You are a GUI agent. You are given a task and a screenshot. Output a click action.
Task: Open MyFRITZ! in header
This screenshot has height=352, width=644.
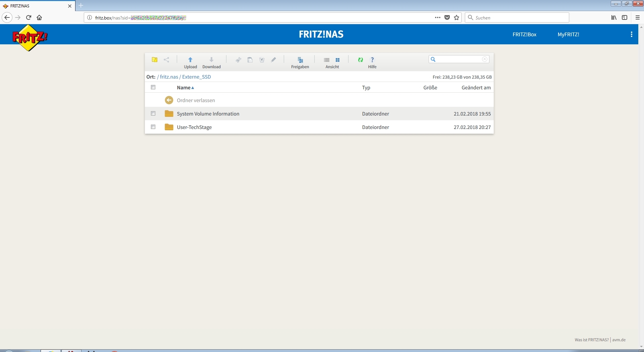(568, 34)
